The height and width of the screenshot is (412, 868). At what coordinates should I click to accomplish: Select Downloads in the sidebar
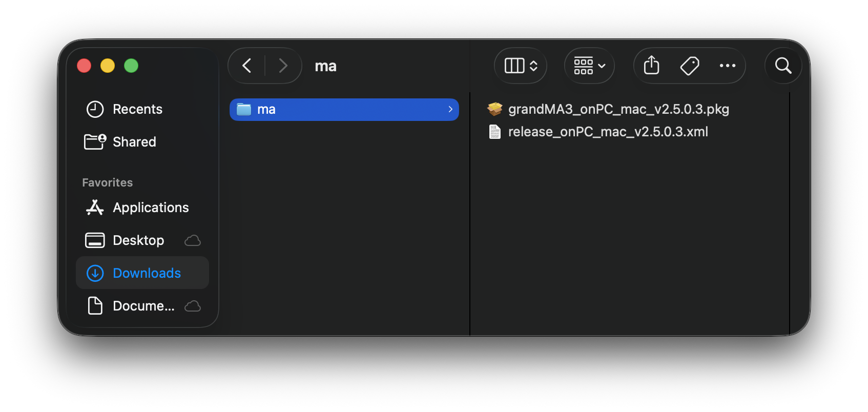(x=142, y=273)
